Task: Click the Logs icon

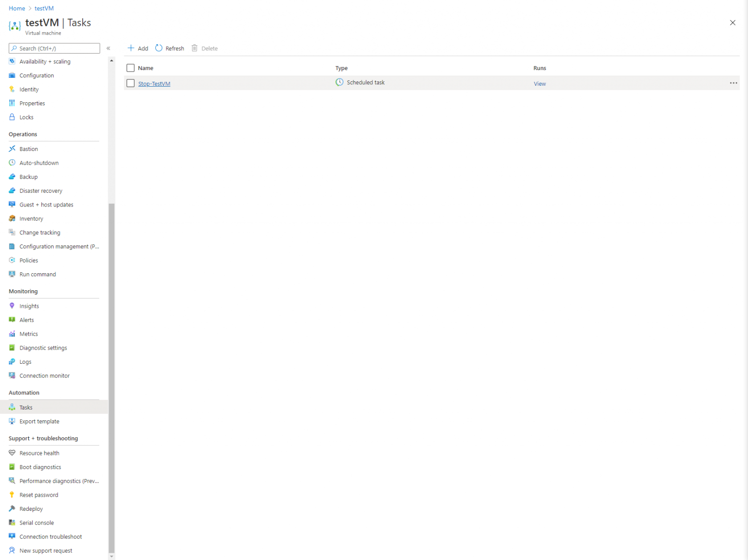Action: click(12, 361)
